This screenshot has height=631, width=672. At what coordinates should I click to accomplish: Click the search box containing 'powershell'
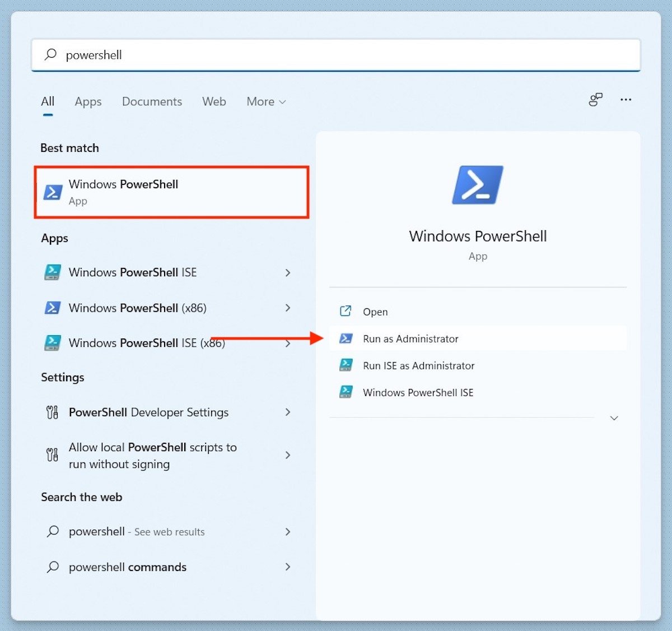click(336, 55)
